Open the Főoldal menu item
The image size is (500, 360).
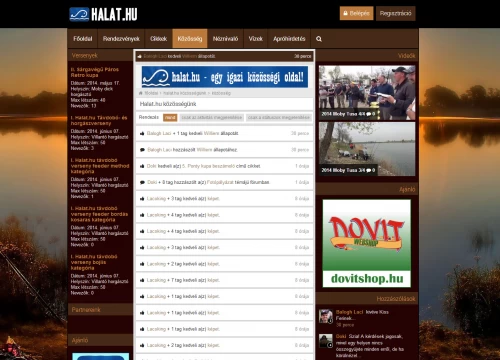(83, 39)
